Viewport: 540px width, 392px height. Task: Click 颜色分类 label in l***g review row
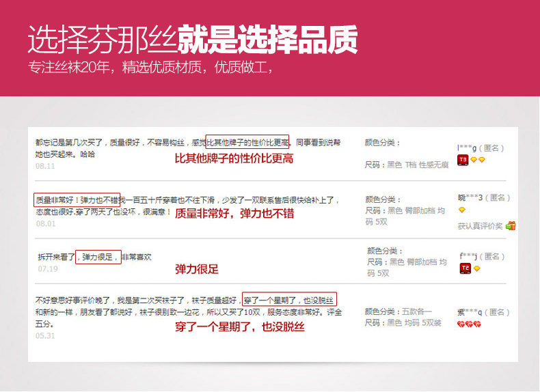pyautogui.click(x=382, y=143)
